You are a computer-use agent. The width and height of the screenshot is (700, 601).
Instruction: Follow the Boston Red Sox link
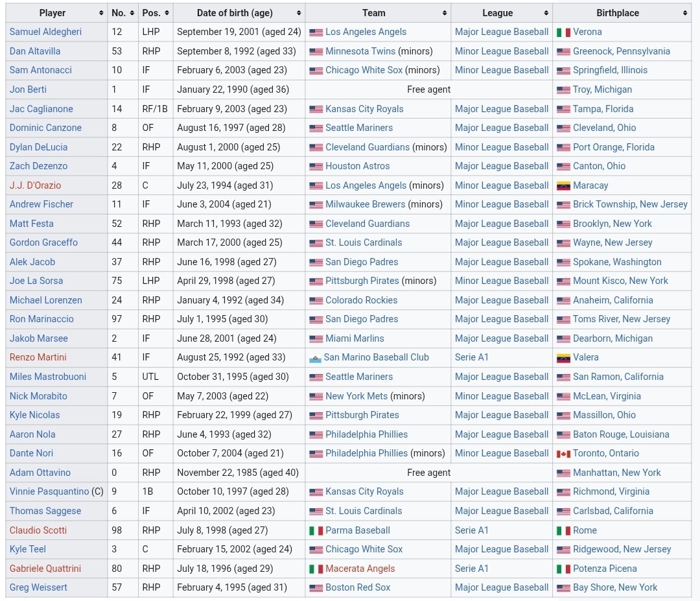[x=358, y=587]
